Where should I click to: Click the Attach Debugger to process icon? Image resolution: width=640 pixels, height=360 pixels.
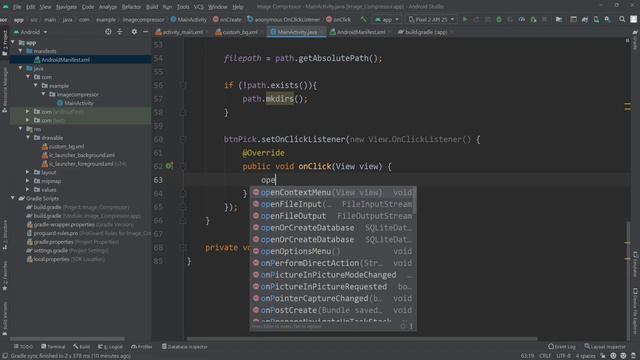533,19
